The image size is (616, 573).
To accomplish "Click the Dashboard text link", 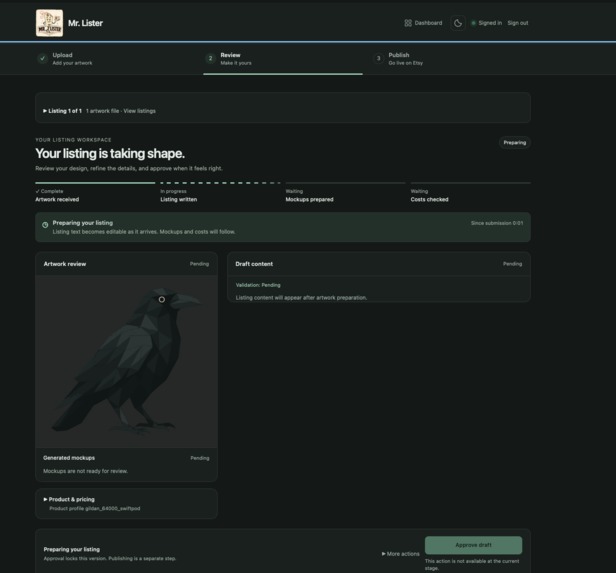I will [428, 23].
